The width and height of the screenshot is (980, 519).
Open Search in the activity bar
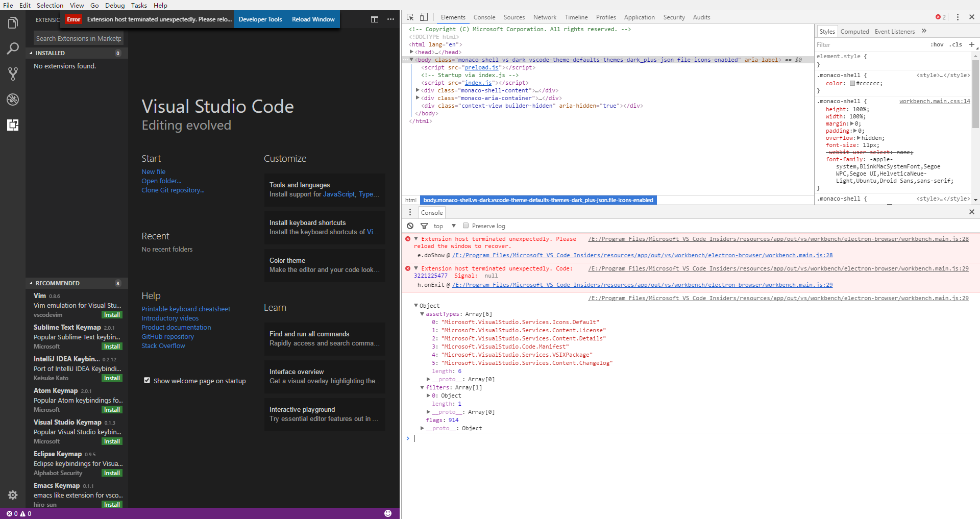tap(12, 48)
